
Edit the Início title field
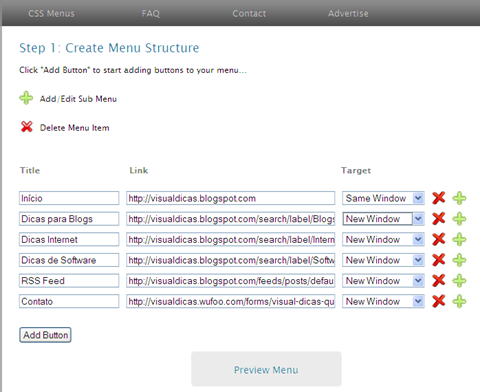(x=69, y=198)
